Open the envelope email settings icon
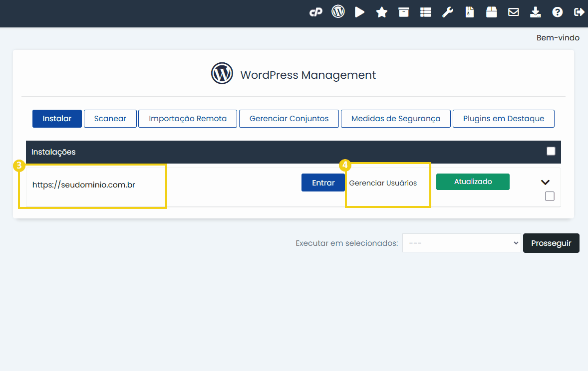588x371 pixels. point(514,12)
